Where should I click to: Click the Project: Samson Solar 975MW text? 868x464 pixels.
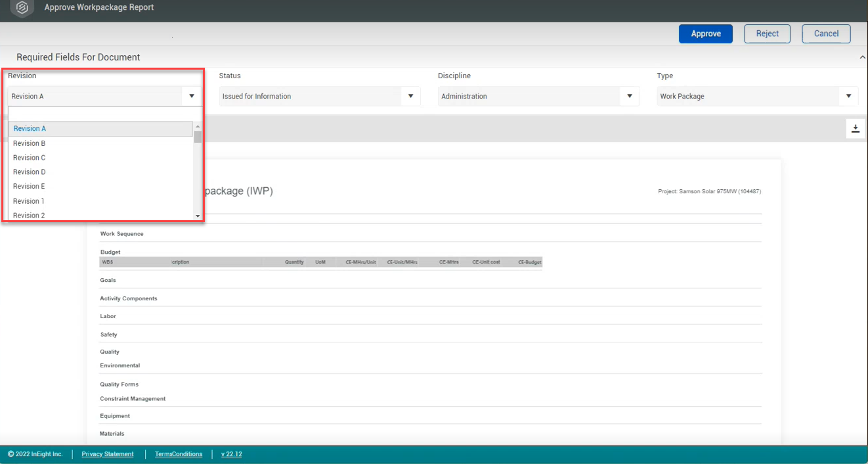click(710, 191)
